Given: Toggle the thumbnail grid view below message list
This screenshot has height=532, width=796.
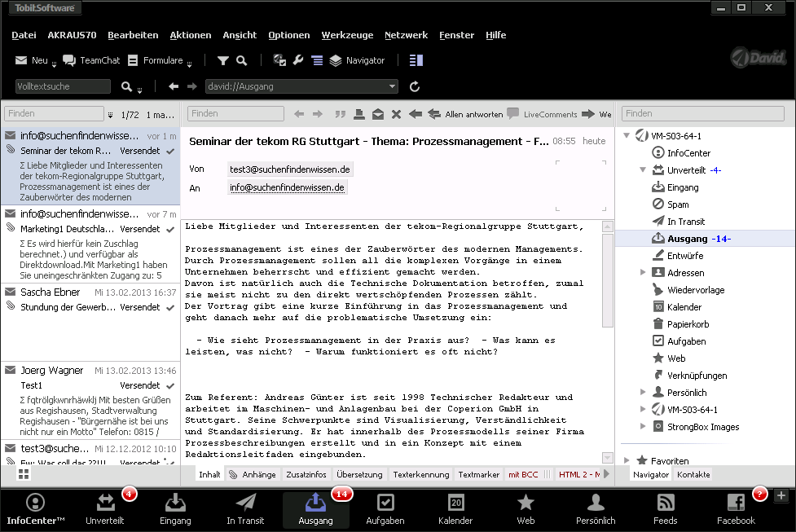Looking at the screenshot, I should coord(23,474).
